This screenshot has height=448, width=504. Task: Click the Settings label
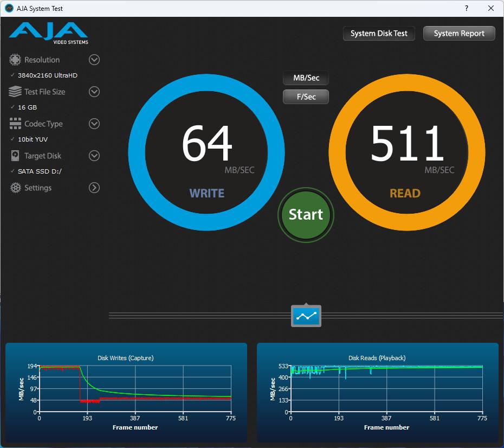click(x=38, y=188)
